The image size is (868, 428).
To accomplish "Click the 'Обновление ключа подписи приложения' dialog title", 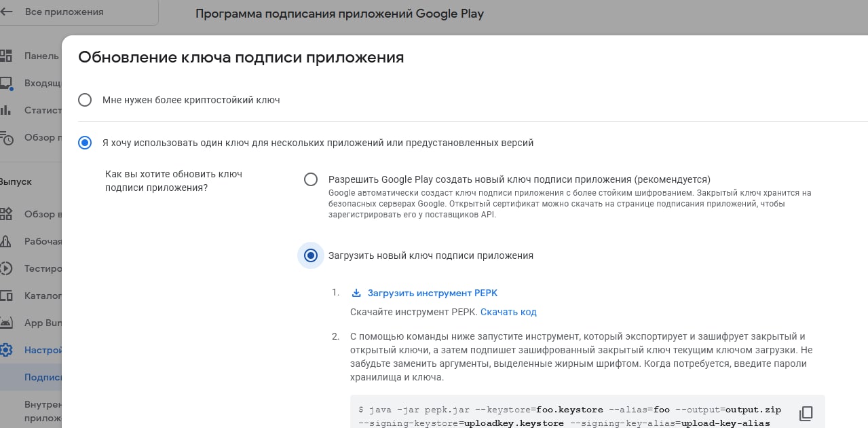I will click(x=241, y=57).
